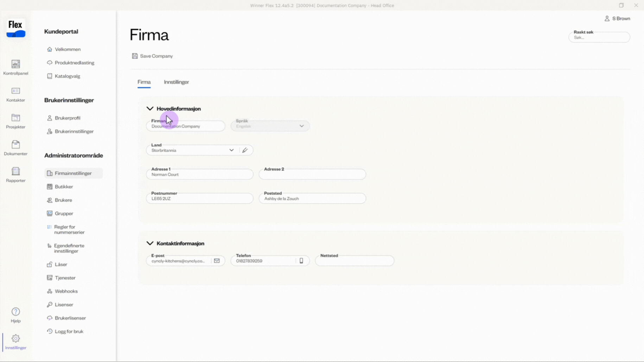Go to Kontakter in the sidebar
This screenshot has height=362, width=644.
point(15,95)
